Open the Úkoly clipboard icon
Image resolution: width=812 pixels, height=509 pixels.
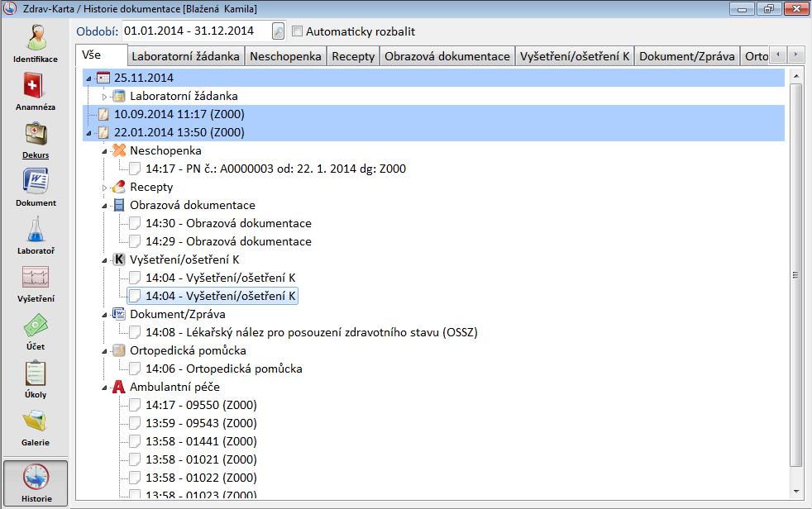(36, 373)
